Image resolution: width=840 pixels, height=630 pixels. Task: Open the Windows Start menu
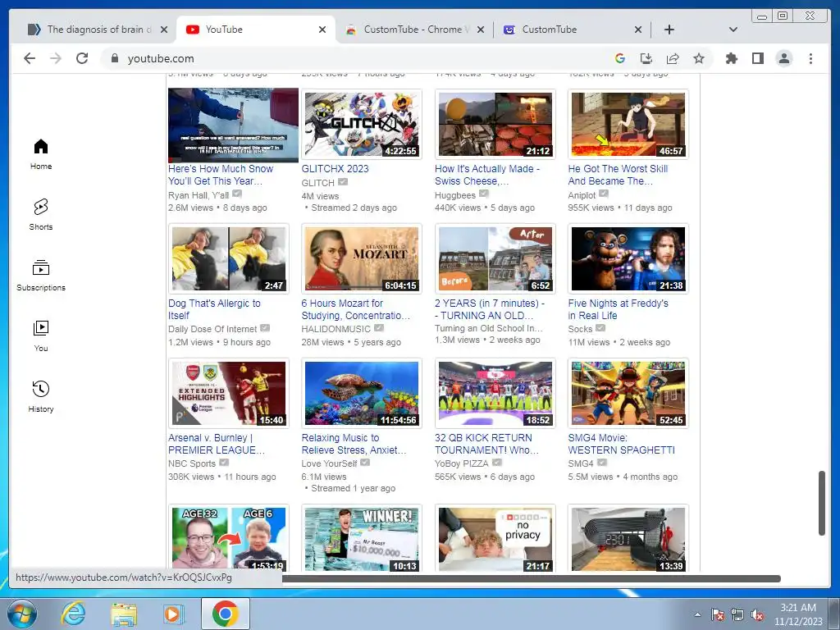(x=22, y=614)
